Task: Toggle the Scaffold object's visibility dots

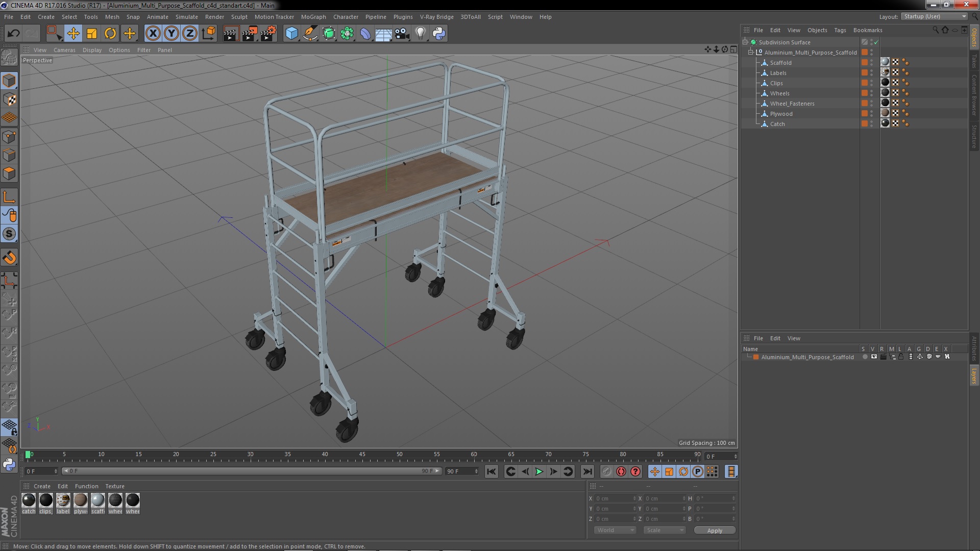Action: 871,63
